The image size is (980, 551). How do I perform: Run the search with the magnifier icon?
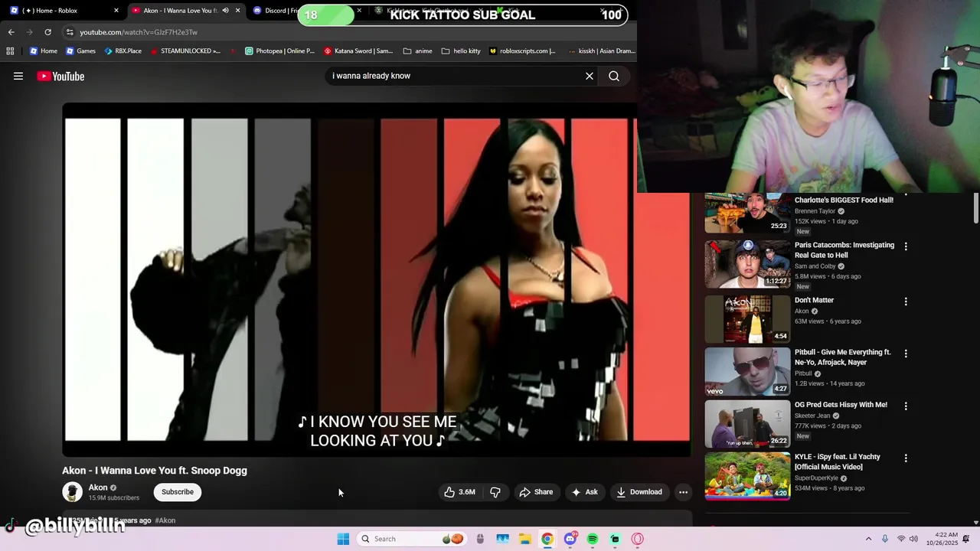coord(614,76)
